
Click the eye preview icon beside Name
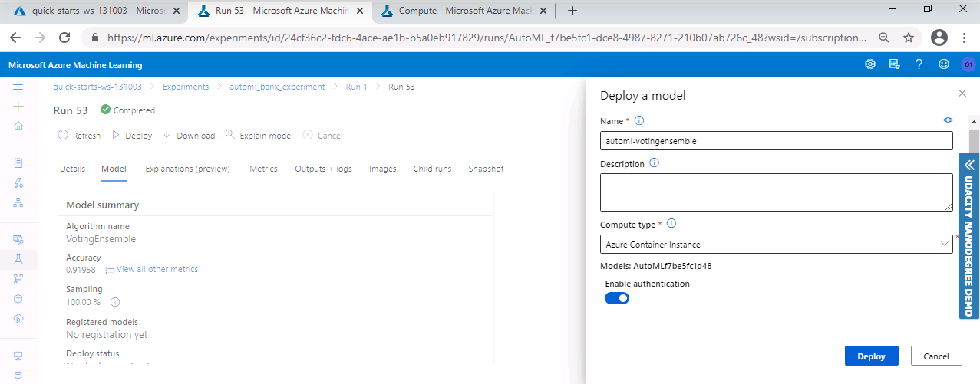tap(948, 120)
